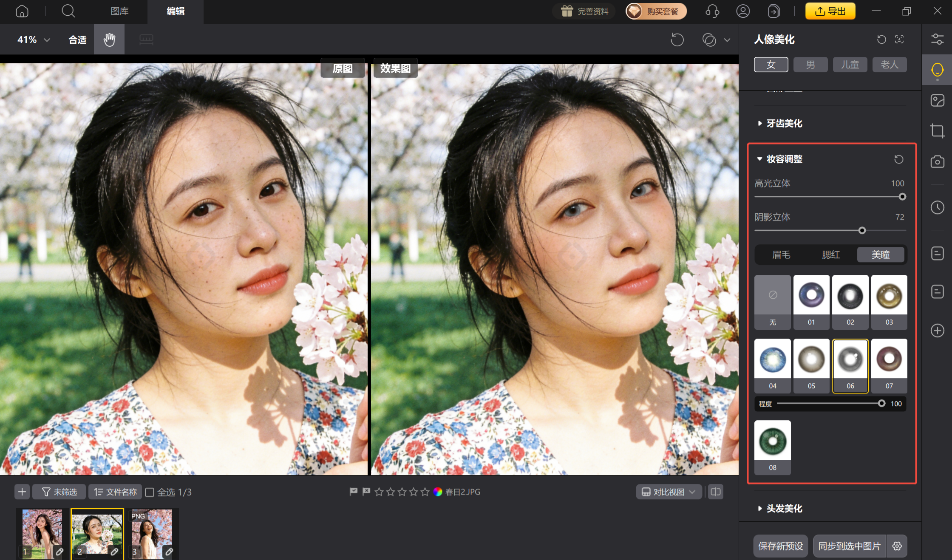The width and height of the screenshot is (952, 560).
Task: Toggle the split-view icon beside 对比视图
Action: [x=715, y=492]
